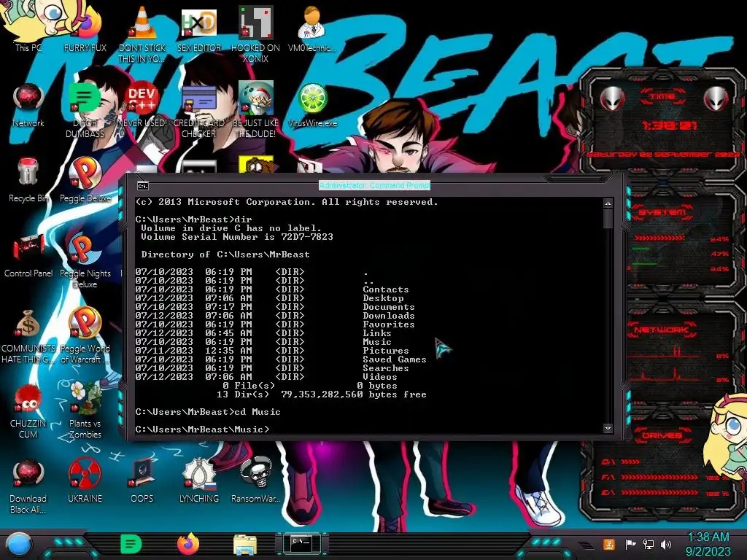Viewport: 747px width, 560px height.
Task: Activate Command Prompt taskbar button
Action: pos(301,544)
